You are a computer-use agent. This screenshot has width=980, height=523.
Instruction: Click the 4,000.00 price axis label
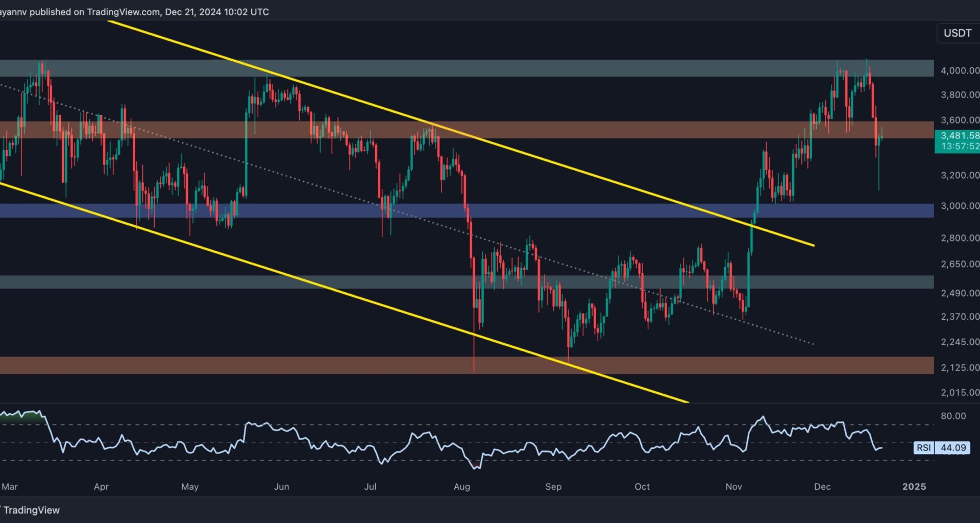(x=960, y=70)
